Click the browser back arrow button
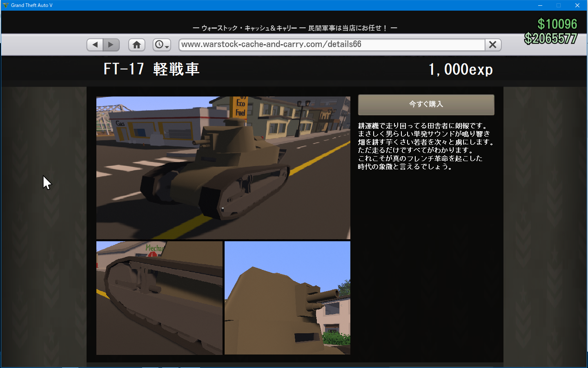The width and height of the screenshot is (588, 368). tap(95, 45)
